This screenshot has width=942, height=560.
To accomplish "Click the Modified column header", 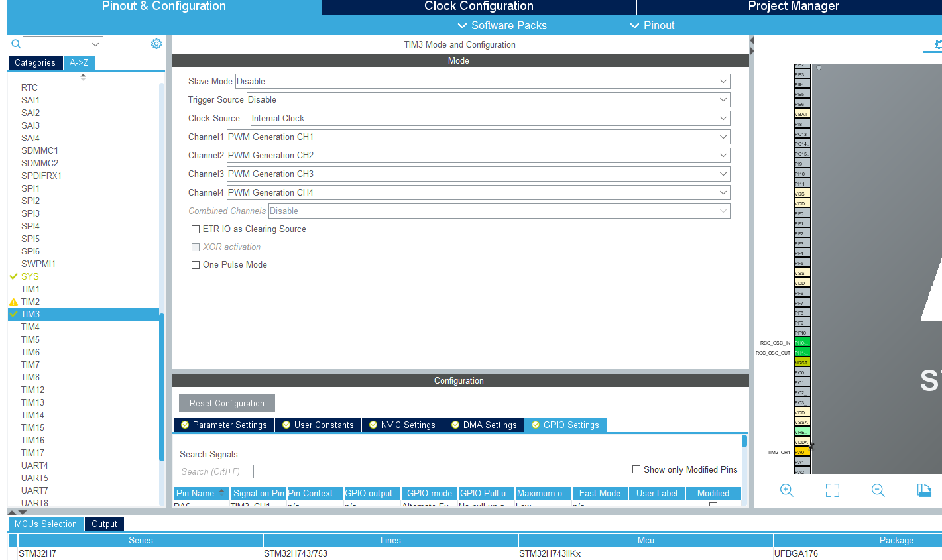I will [x=713, y=493].
